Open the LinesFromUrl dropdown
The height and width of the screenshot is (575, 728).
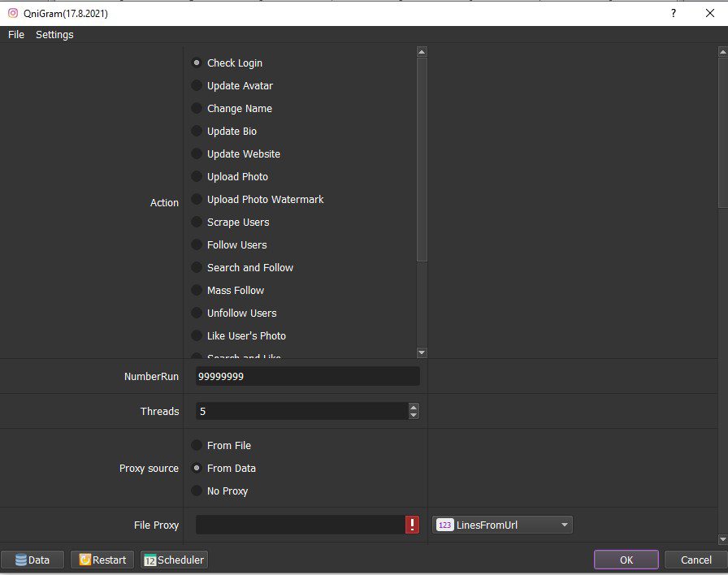click(x=502, y=525)
